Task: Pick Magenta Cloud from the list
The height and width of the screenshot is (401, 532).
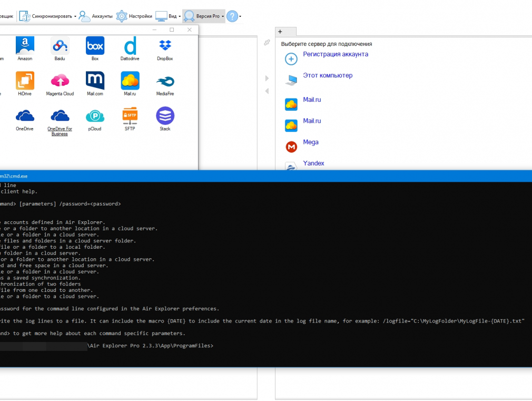Action: click(60, 84)
